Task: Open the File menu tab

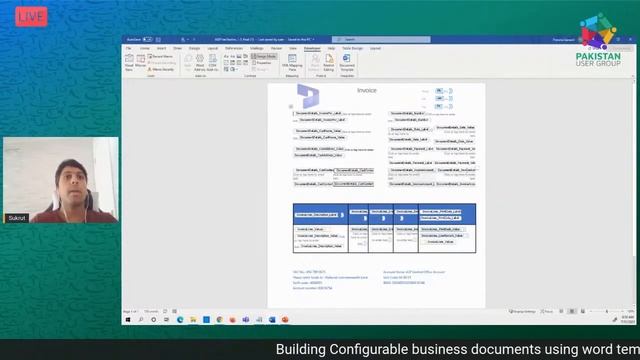Action: pos(129,48)
